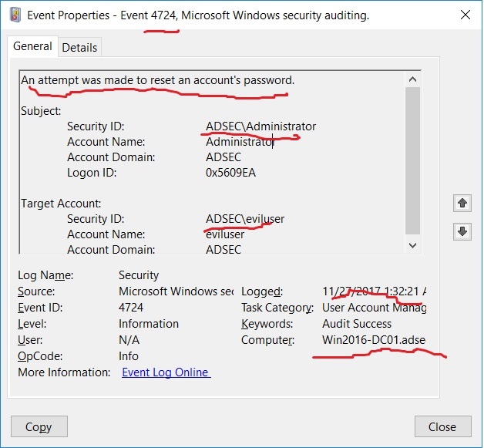This screenshot has width=484, height=448.
Task: Go to next event with down arrow
Action: click(462, 231)
